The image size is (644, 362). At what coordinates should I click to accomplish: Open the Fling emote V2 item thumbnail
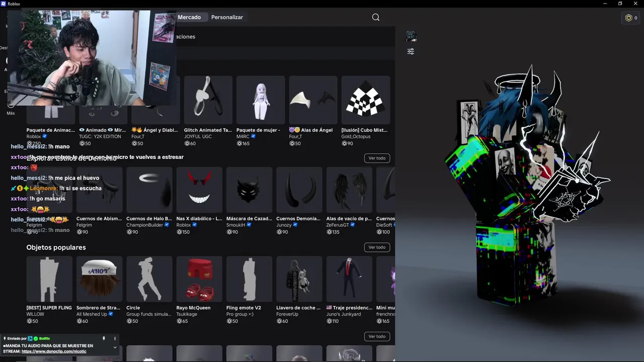(249, 279)
